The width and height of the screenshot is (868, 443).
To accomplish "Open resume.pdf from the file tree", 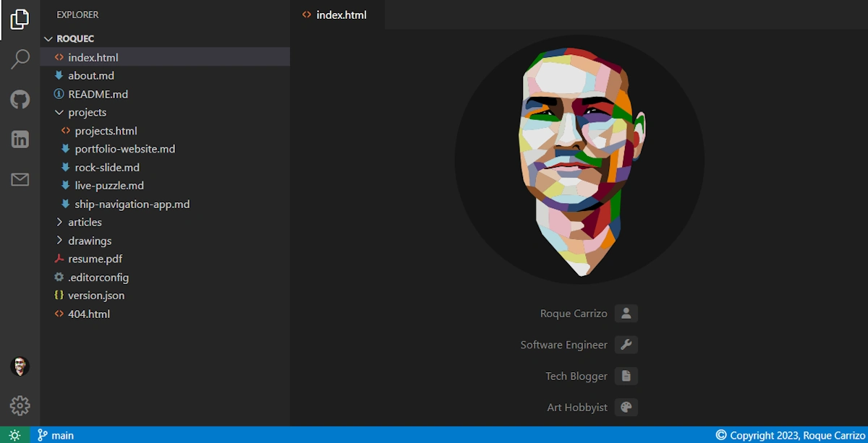I will (x=95, y=258).
